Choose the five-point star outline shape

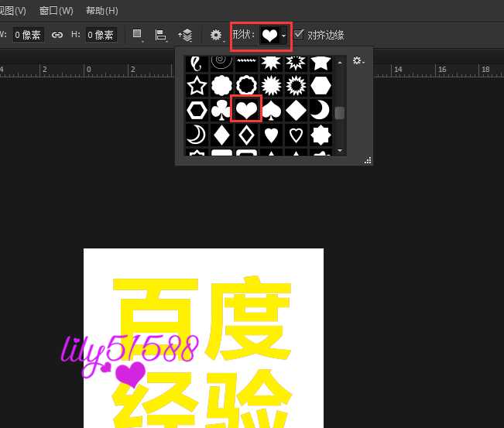coord(197,85)
